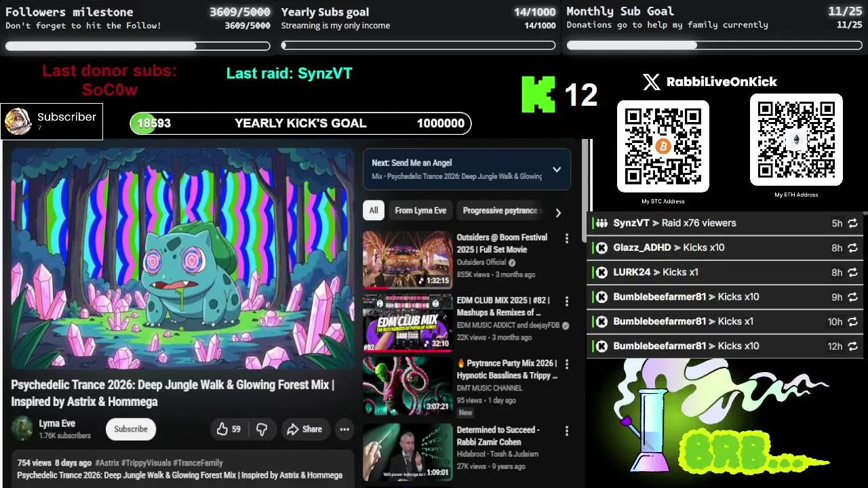Click the dislike thumbs-down icon
Viewport: 868px width, 488px height.
262,429
